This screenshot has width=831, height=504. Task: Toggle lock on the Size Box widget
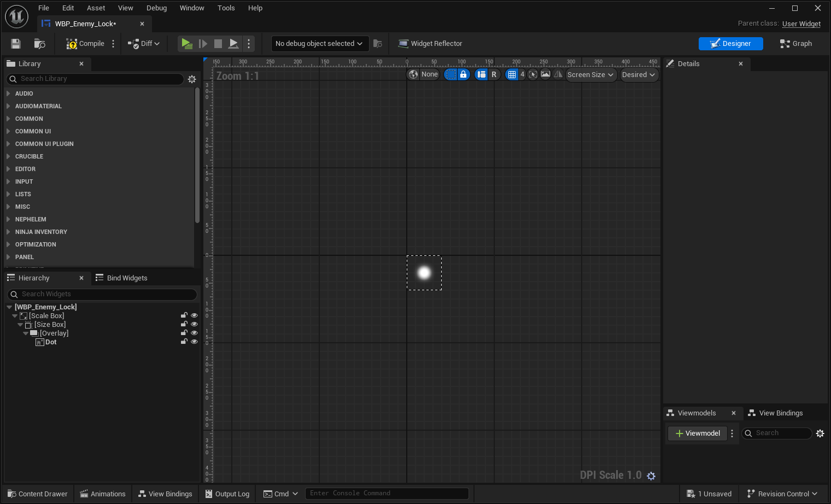184,324
